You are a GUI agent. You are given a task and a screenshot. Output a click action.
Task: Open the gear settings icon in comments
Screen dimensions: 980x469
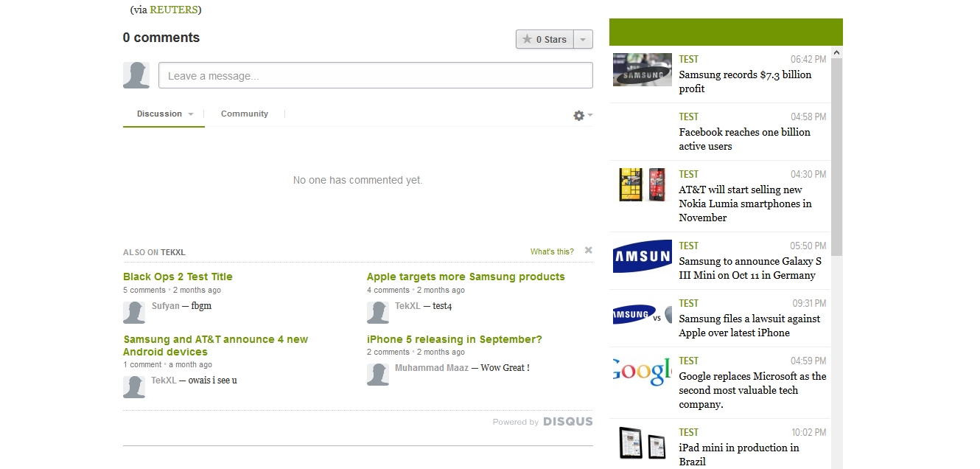coord(579,116)
